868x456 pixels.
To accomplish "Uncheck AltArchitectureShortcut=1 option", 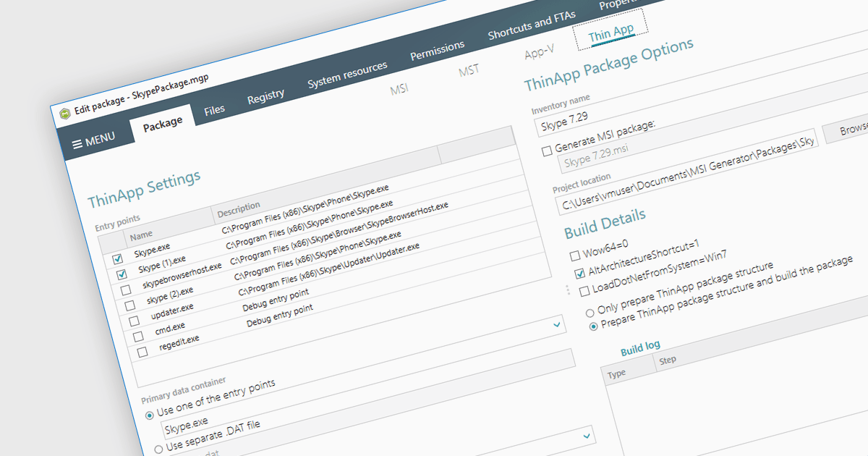I will [x=579, y=274].
